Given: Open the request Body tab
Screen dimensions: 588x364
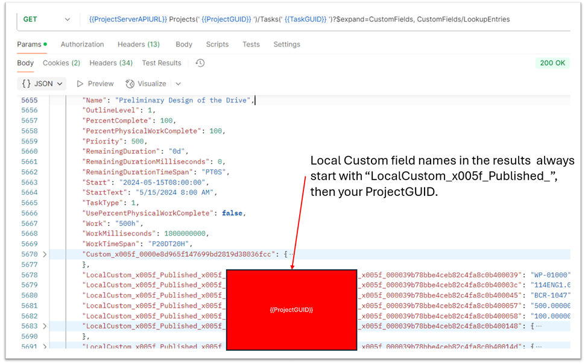Looking at the screenshot, I should (184, 44).
